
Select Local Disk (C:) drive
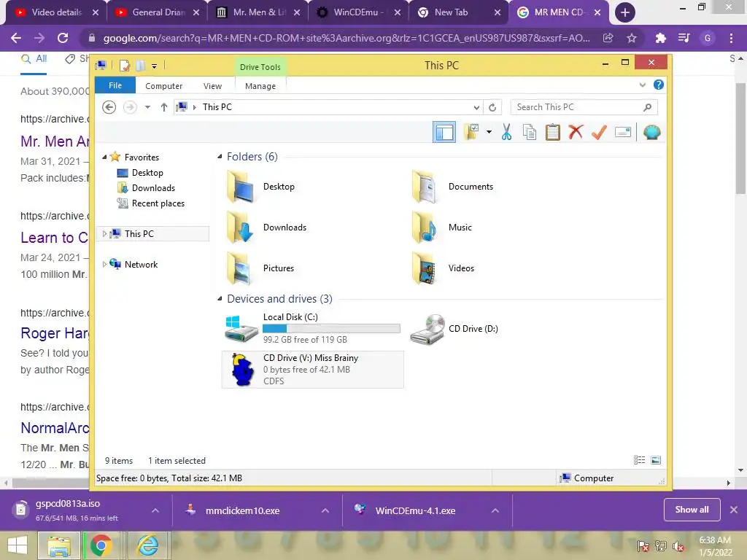[312, 328]
